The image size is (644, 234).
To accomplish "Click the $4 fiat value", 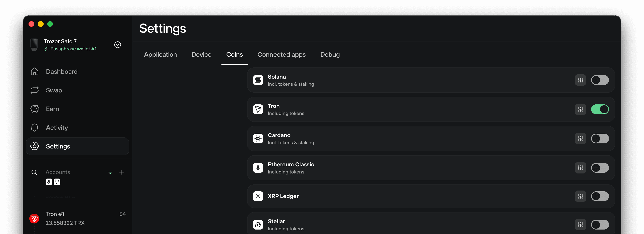I will tap(123, 214).
